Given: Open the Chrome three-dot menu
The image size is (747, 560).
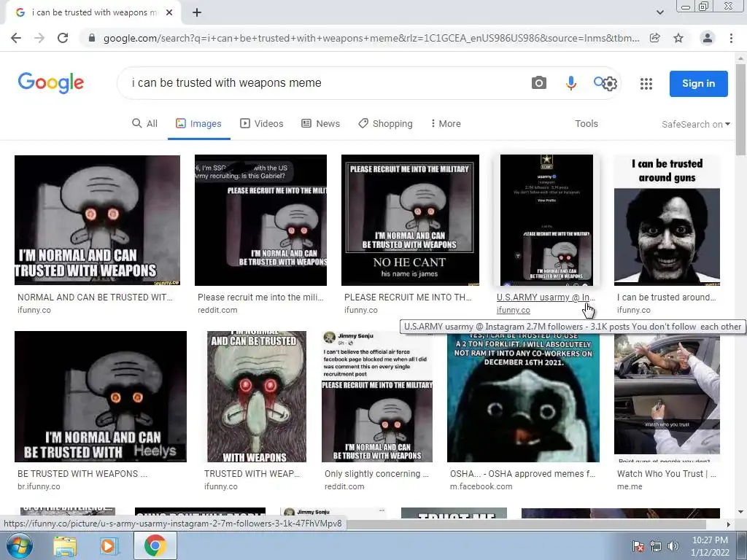Looking at the screenshot, I should (x=731, y=38).
